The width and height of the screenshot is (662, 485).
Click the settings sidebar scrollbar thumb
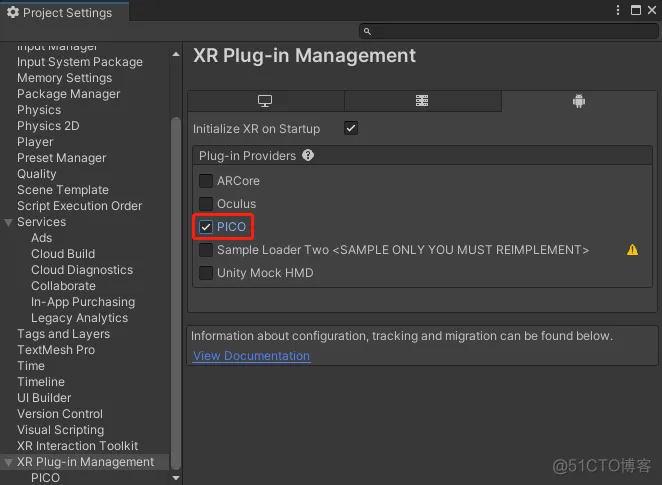point(176,293)
